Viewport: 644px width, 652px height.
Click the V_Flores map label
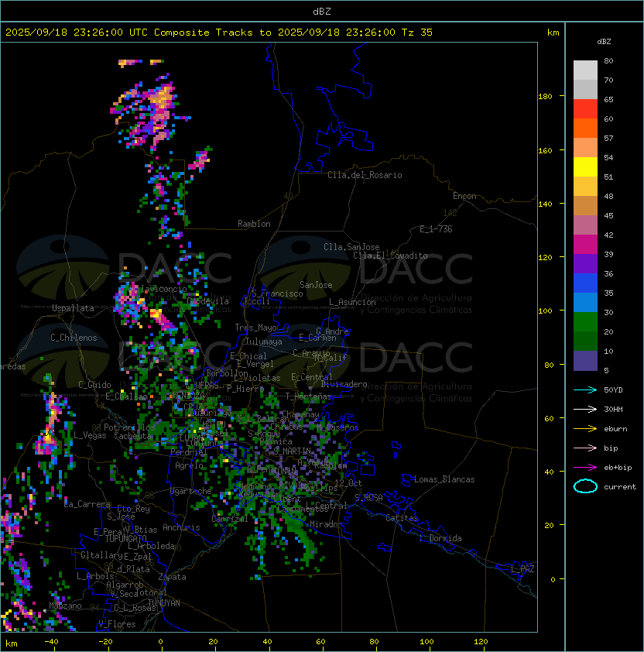click(117, 624)
